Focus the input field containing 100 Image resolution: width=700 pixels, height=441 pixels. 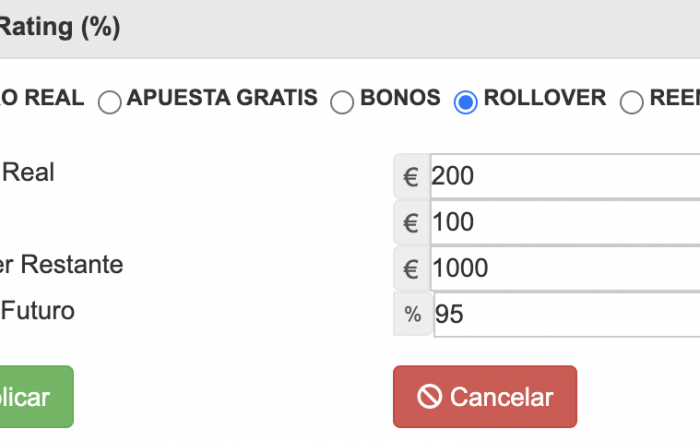(565, 223)
